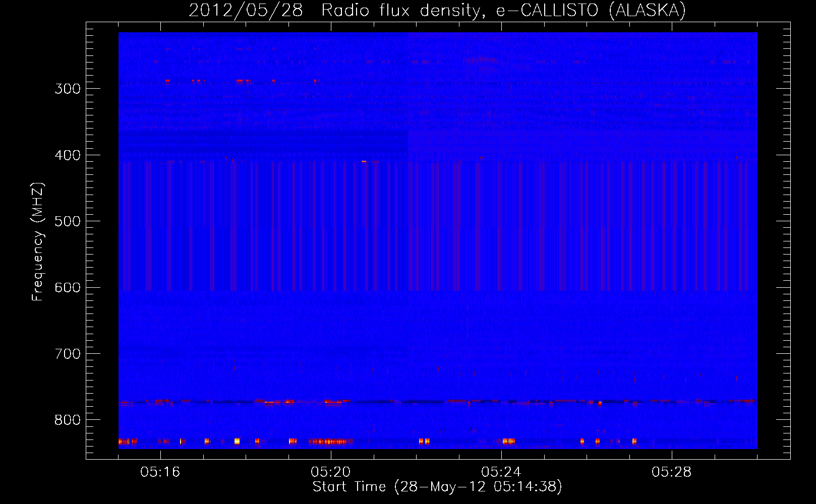Click the 'Frequency (MHZ)' axis label
The width and height of the screenshot is (816, 504).
click(38, 241)
